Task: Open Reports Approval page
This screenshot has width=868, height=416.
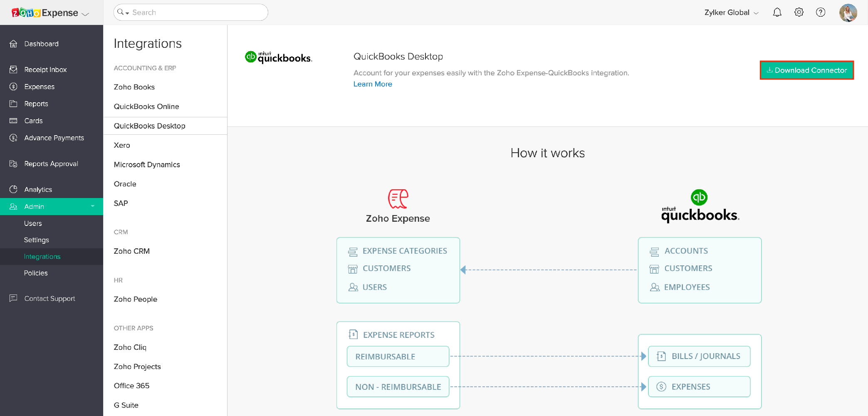Action: pyautogui.click(x=52, y=163)
